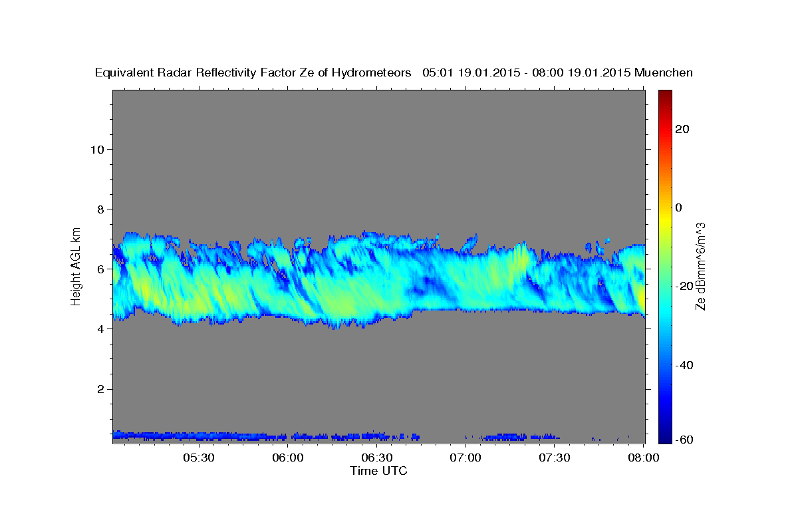Click the low-level blue echo near 05:30
Viewport: 798px width, 532px height.
pyautogui.click(x=199, y=436)
